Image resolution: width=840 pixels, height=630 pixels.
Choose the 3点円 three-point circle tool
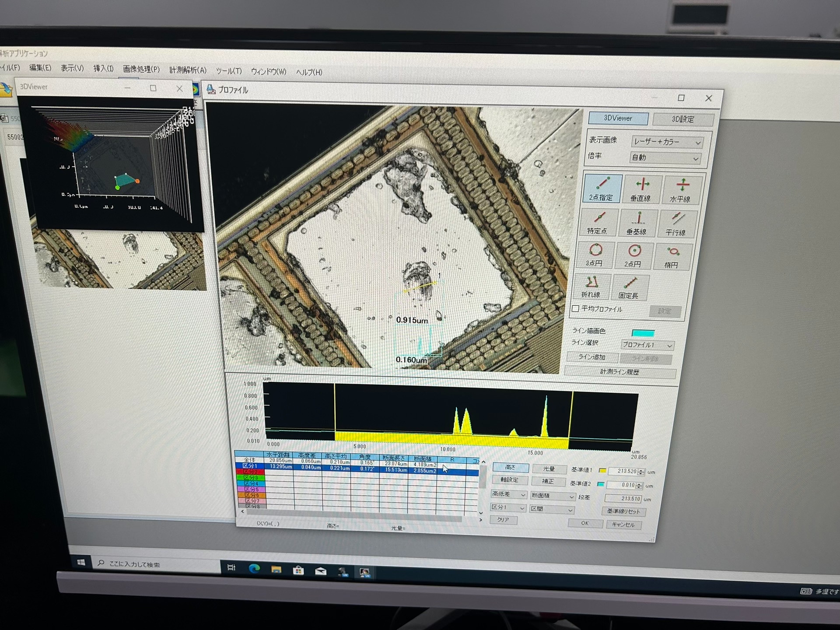tap(595, 255)
